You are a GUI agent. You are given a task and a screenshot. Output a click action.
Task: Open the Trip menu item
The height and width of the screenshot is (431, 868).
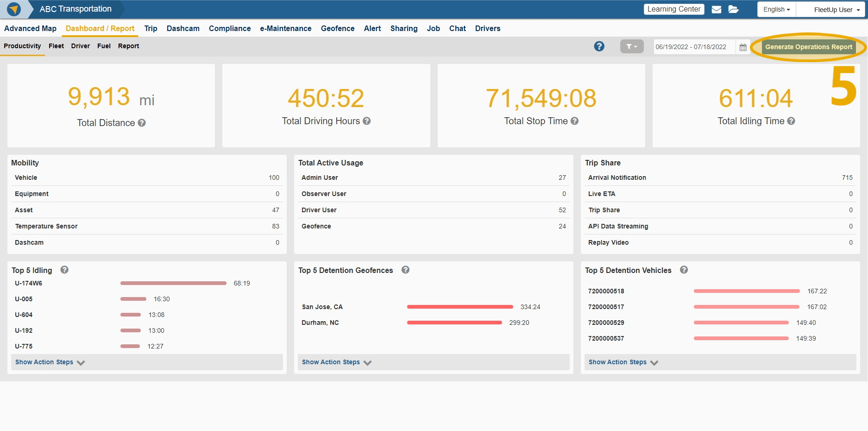[x=151, y=28]
